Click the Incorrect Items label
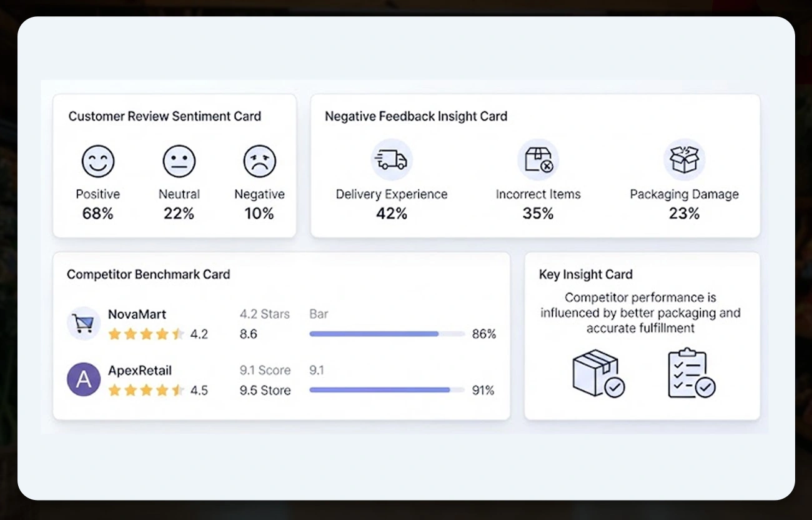Screen dimensions: 812x520 pyautogui.click(x=538, y=194)
